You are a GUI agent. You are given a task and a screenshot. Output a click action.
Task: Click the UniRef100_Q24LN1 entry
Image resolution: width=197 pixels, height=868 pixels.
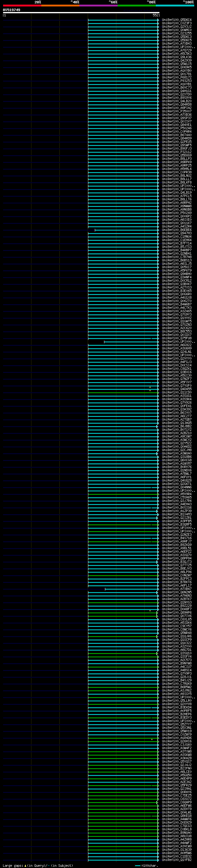(176, 352)
